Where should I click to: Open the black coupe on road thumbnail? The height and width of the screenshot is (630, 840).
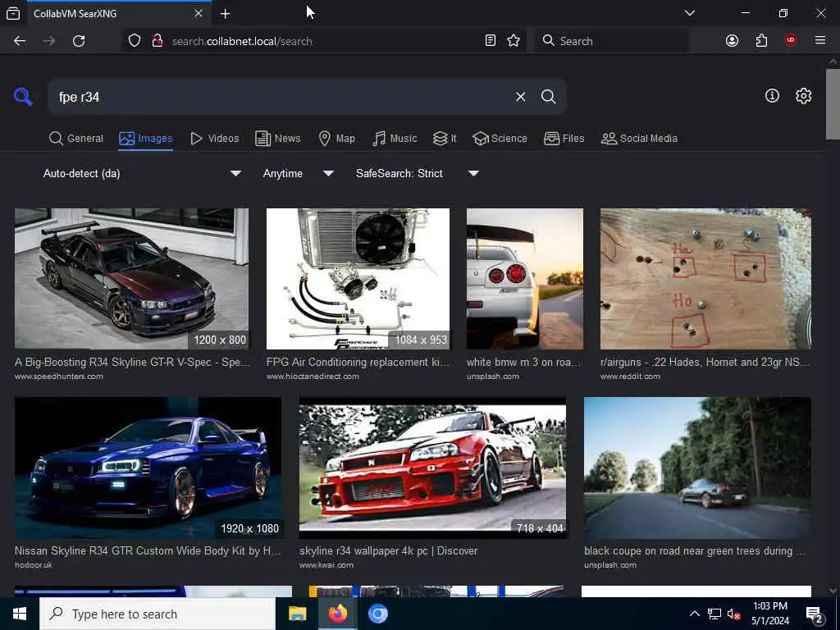[x=697, y=468]
